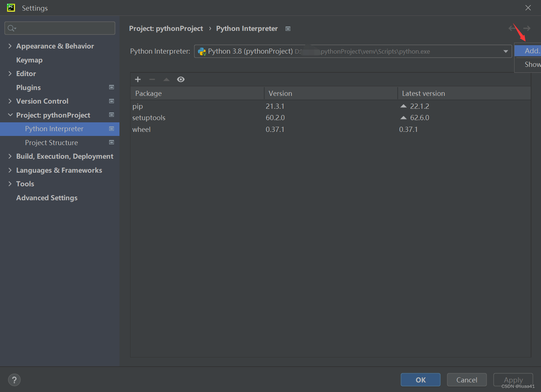
Task: Click Python icon in interpreter field
Action: (x=202, y=51)
